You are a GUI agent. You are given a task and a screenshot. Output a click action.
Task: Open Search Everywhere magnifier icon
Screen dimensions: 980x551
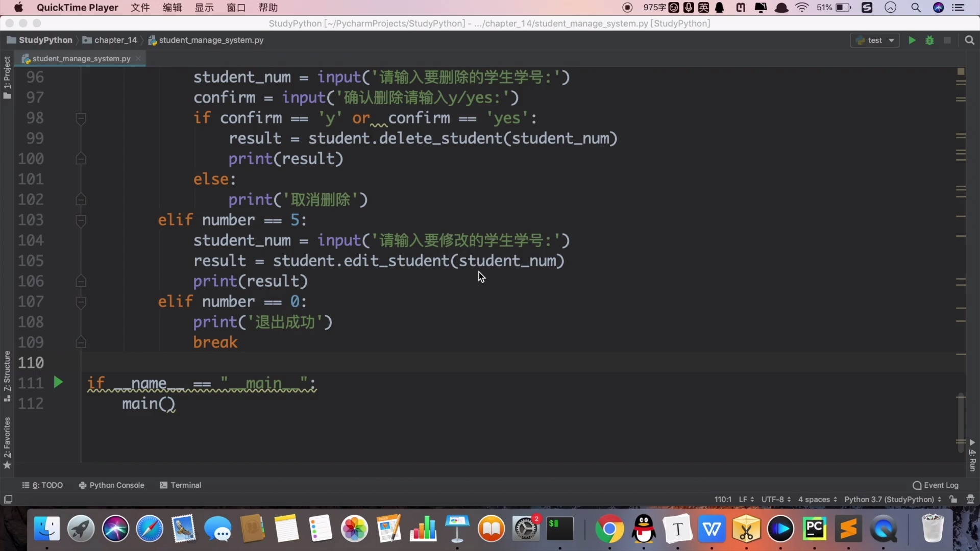pyautogui.click(x=969, y=40)
